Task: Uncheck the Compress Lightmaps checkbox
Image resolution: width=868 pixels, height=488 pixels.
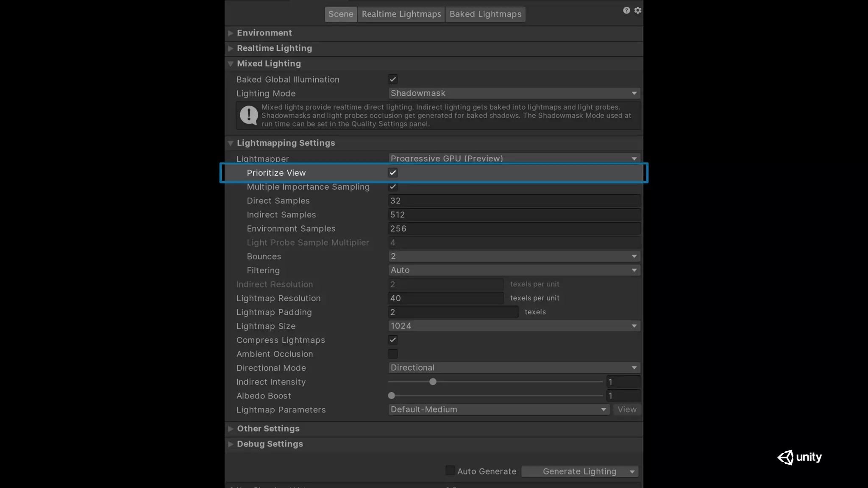Action: pyautogui.click(x=393, y=340)
